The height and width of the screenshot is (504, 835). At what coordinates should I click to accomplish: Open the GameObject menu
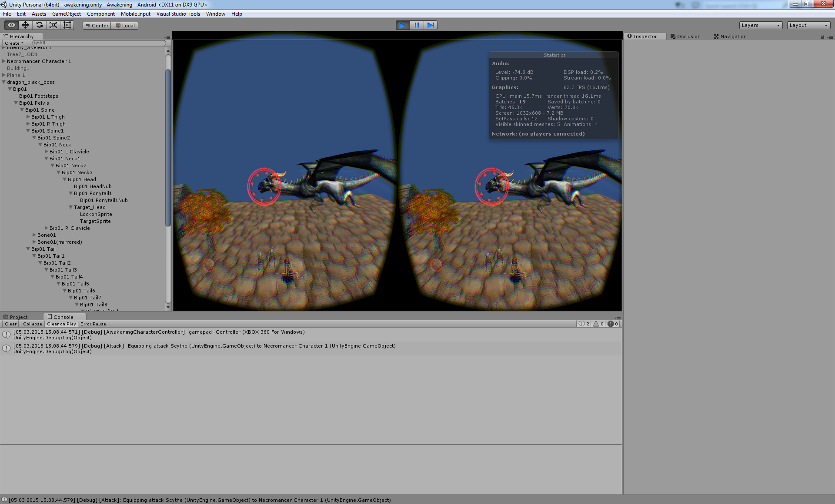click(66, 14)
